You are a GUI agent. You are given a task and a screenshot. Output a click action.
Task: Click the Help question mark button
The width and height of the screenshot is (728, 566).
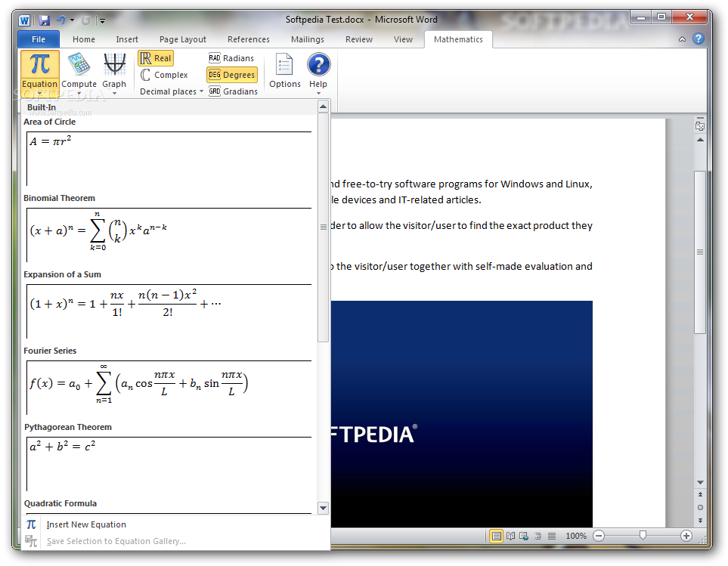coord(318,64)
